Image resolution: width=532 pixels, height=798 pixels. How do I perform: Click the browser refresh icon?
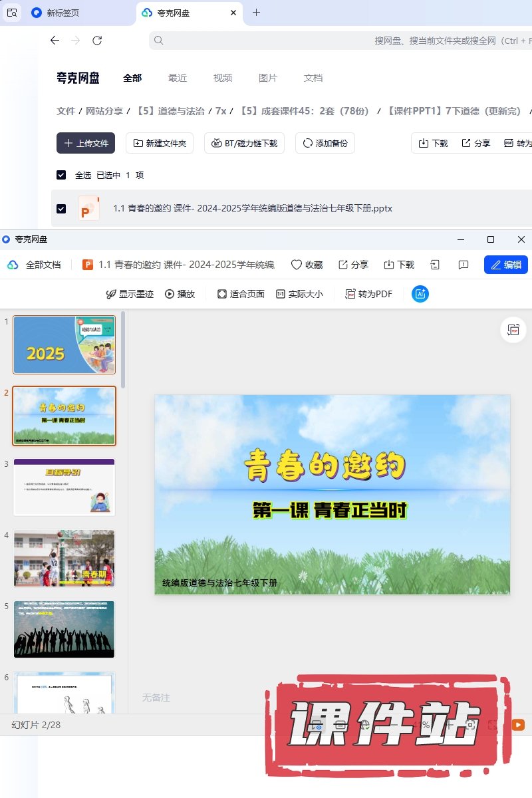pos(97,41)
